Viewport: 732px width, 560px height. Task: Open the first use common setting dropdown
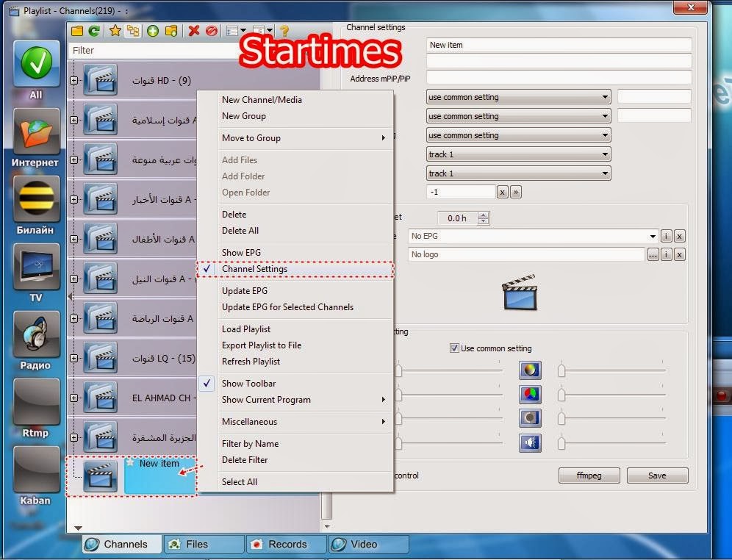click(518, 97)
